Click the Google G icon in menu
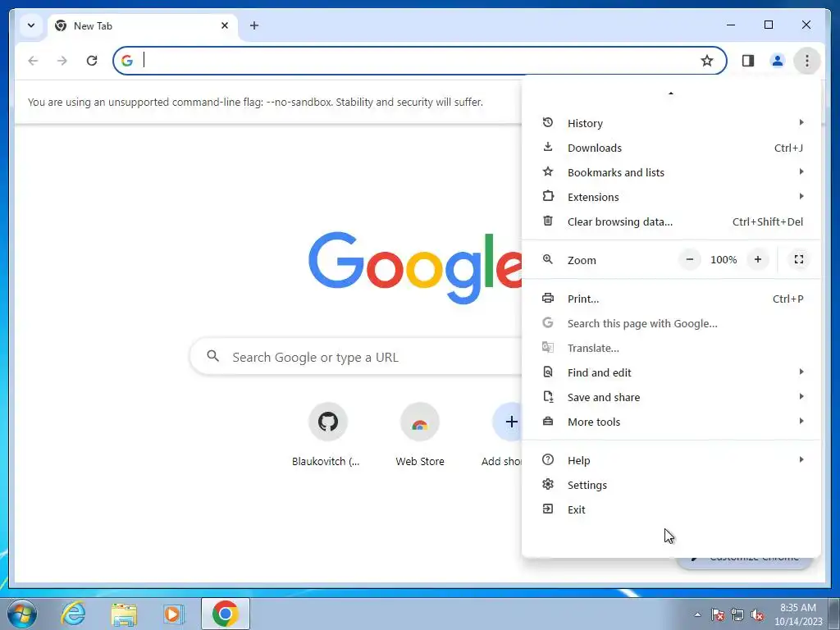 point(547,322)
